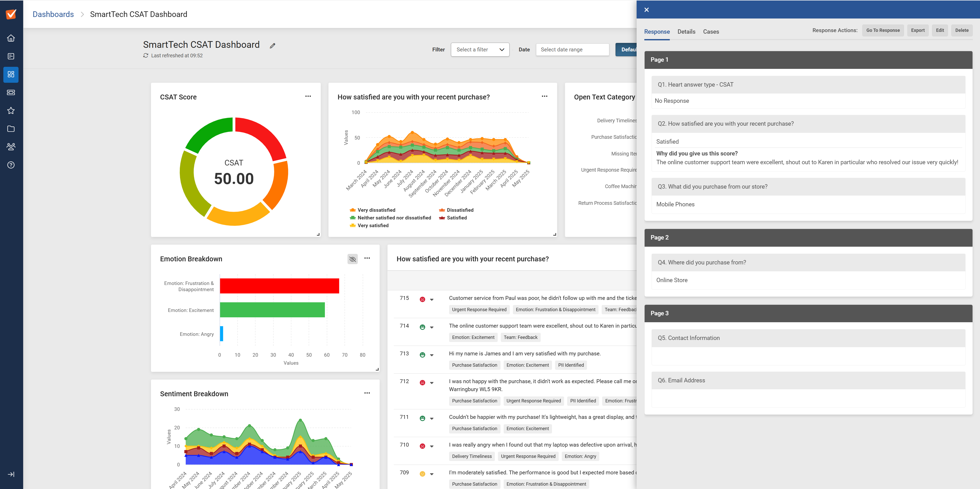
Task: Open the folder icon in sidebar
Action: [x=11, y=129]
